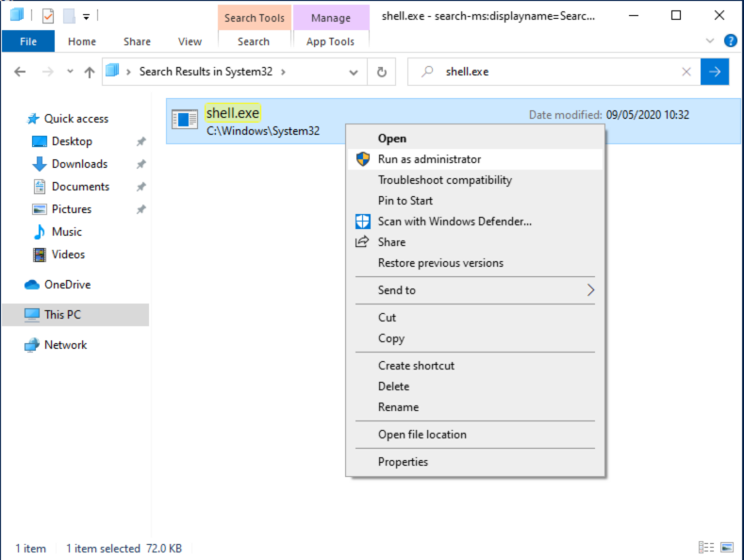Open the Customize Quick Access Toolbar dropdown
Image resolution: width=744 pixels, height=560 pixels.
point(87,17)
